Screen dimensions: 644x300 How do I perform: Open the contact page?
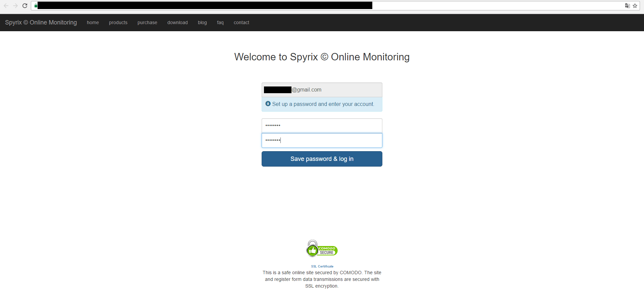pyautogui.click(x=241, y=22)
